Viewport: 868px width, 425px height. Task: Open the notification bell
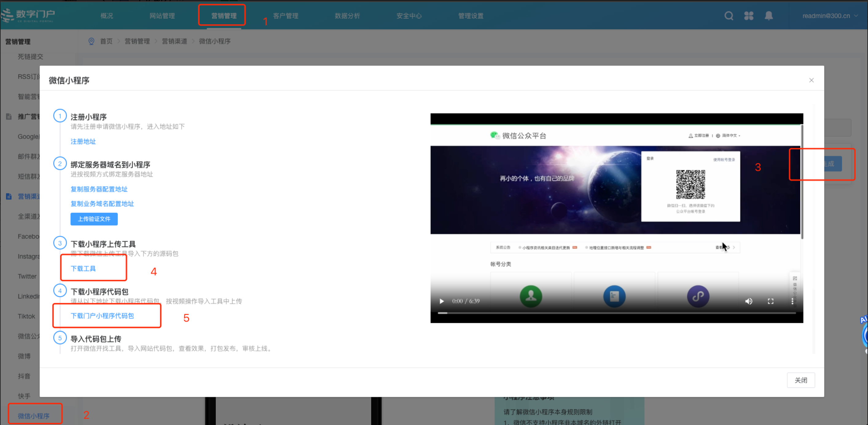(x=768, y=16)
